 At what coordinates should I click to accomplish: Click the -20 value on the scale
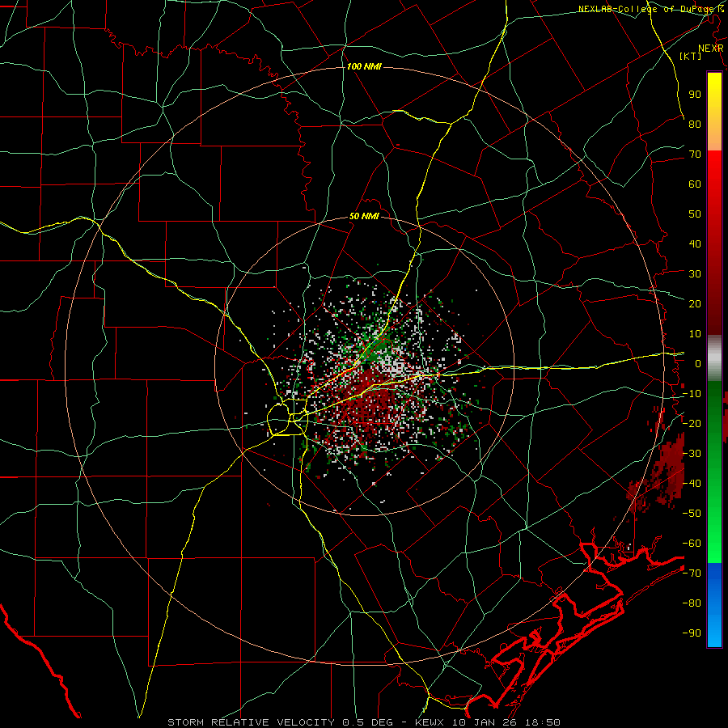692,424
